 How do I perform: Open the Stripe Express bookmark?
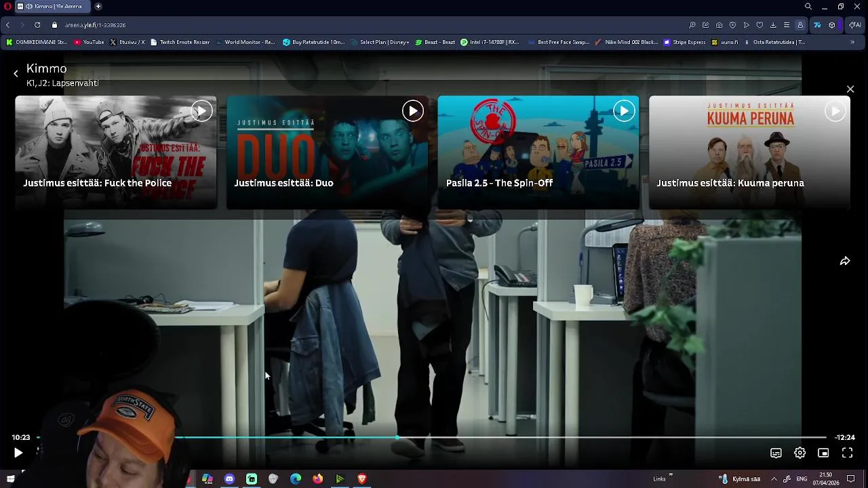[x=684, y=42]
